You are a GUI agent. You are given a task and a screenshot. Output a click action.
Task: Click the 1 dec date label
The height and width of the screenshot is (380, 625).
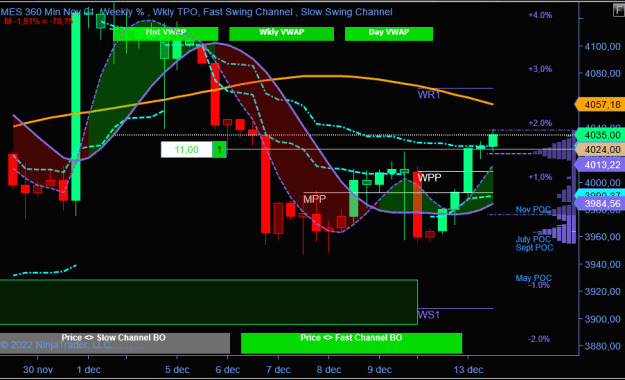click(88, 370)
